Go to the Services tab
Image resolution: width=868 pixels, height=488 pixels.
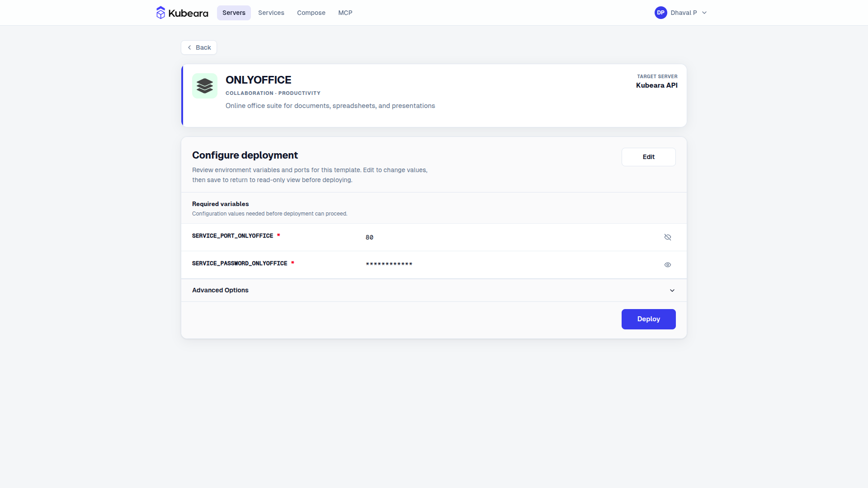click(x=271, y=13)
